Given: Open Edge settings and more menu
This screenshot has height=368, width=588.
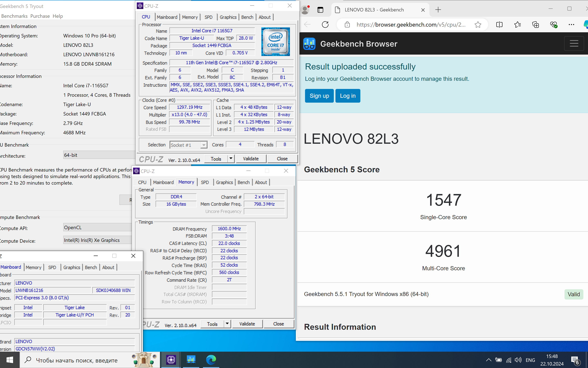Looking at the screenshot, I should coord(571,25).
